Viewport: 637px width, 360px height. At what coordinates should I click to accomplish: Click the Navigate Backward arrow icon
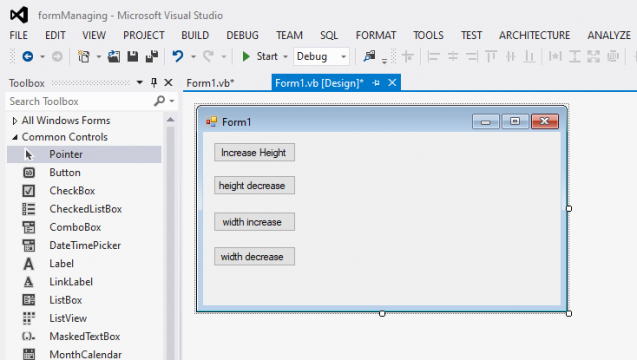point(28,56)
